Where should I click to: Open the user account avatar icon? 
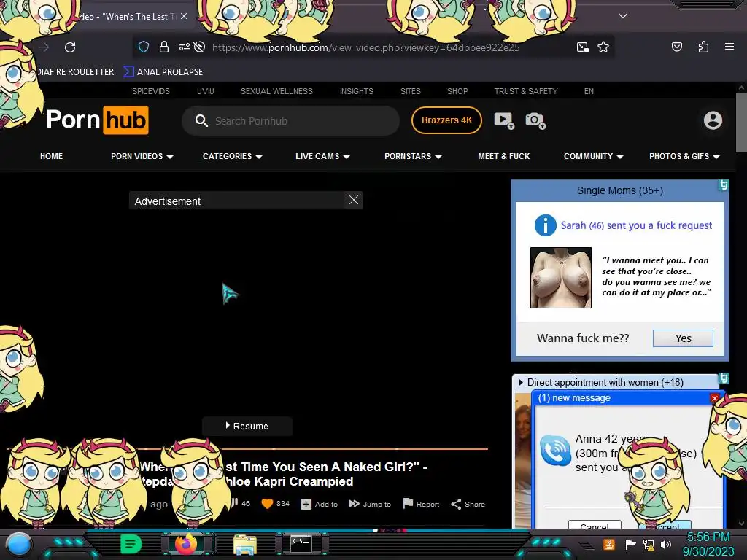pos(713,120)
